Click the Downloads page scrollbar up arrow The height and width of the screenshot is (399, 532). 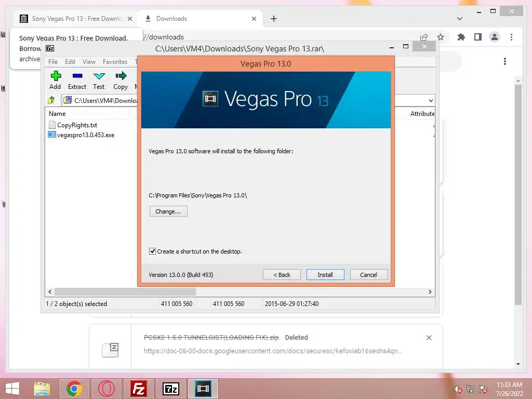pos(518,81)
